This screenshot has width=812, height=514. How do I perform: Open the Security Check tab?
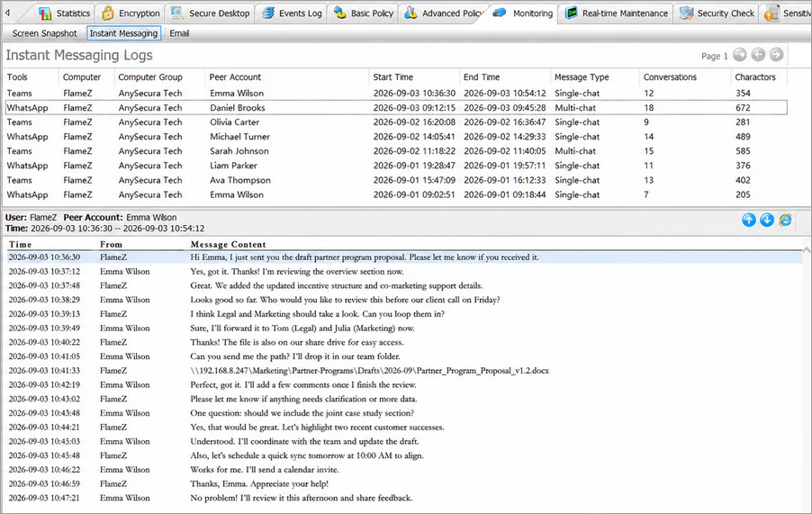click(x=717, y=14)
